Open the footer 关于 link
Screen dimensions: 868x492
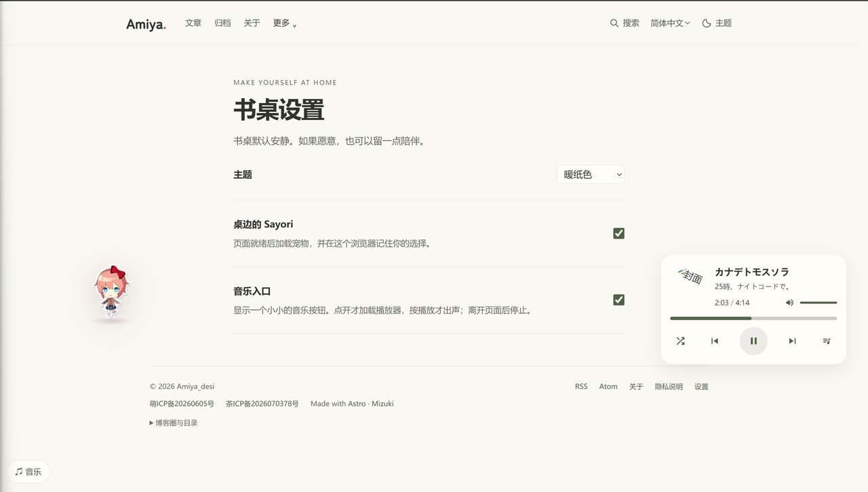coord(636,386)
